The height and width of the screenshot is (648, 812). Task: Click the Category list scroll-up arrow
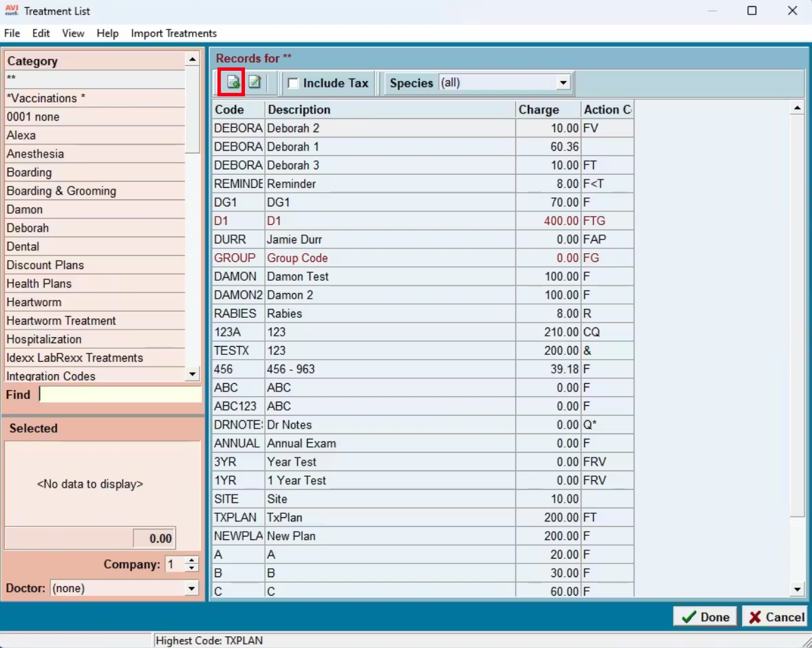pyautogui.click(x=192, y=59)
